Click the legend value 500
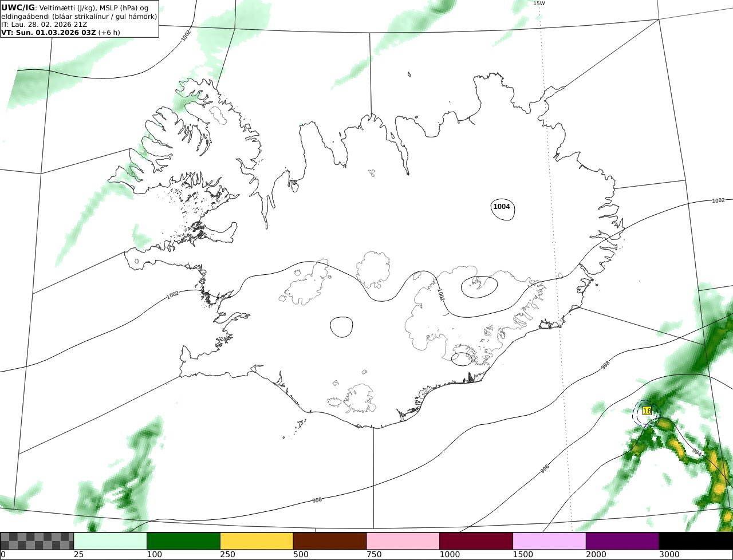 [300, 555]
